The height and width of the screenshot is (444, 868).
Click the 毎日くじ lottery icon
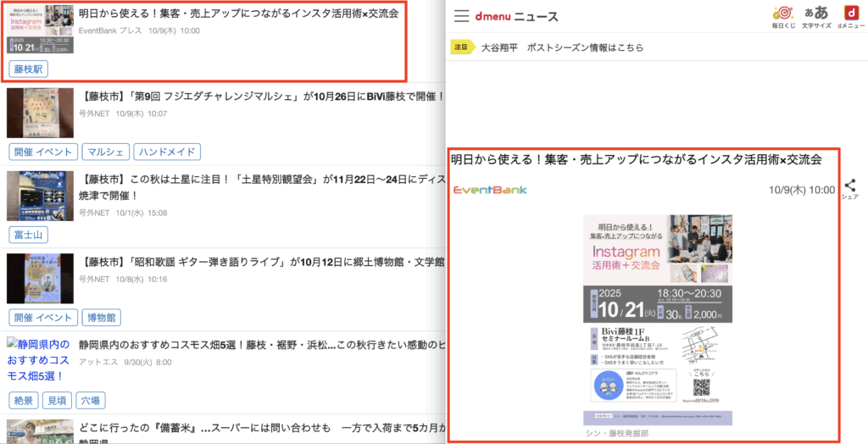(783, 16)
